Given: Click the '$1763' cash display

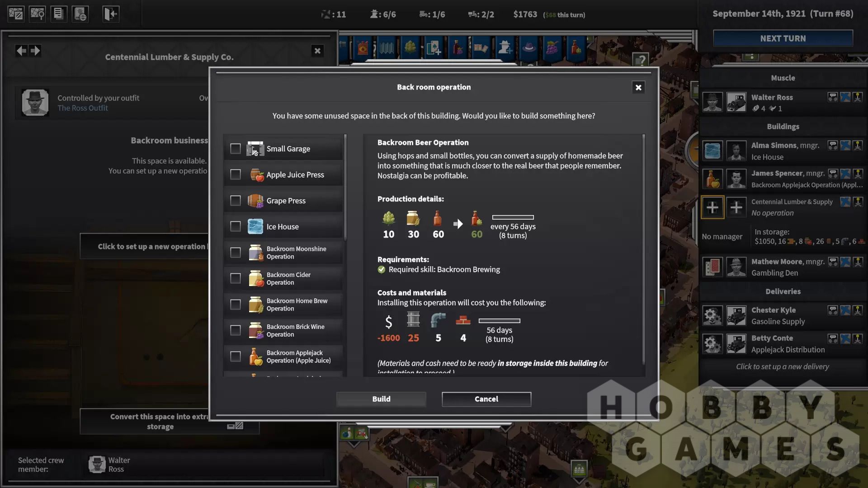Looking at the screenshot, I should [x=525, y=14].
